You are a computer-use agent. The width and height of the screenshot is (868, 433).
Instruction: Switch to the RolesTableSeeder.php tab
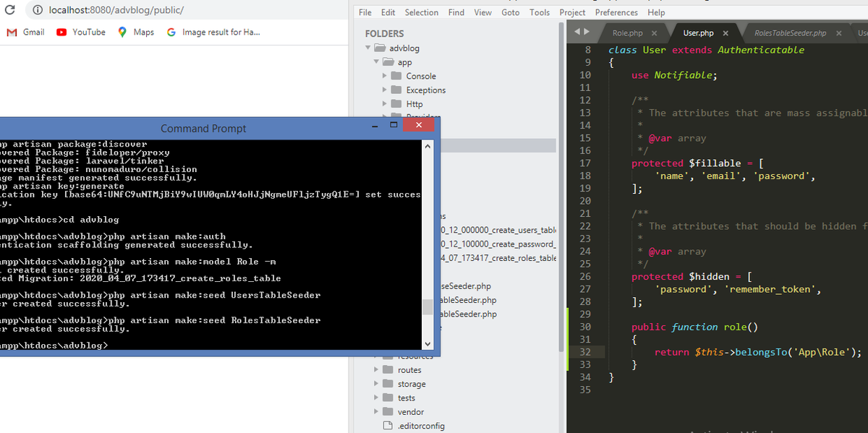[x=790, y=33]
